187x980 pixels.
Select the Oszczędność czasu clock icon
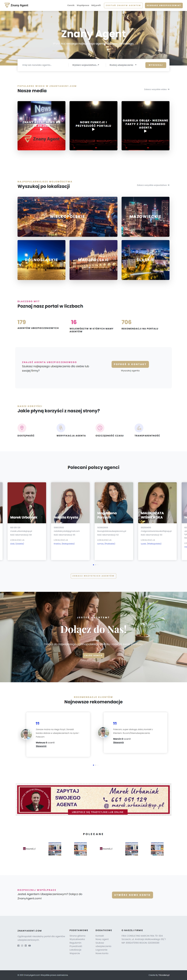(100, 428)
